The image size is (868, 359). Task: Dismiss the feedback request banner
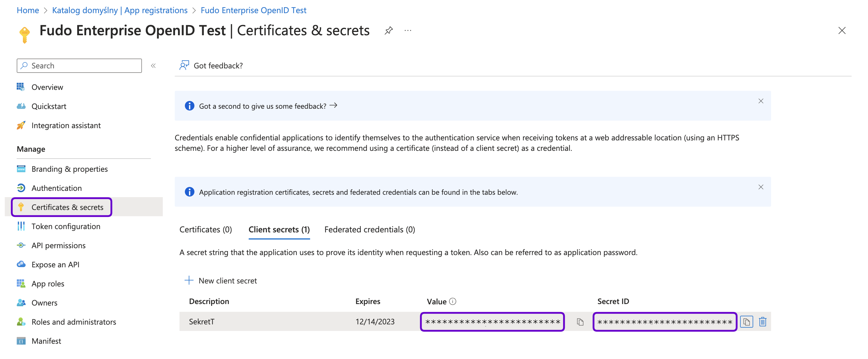click(x=761, y=101)
